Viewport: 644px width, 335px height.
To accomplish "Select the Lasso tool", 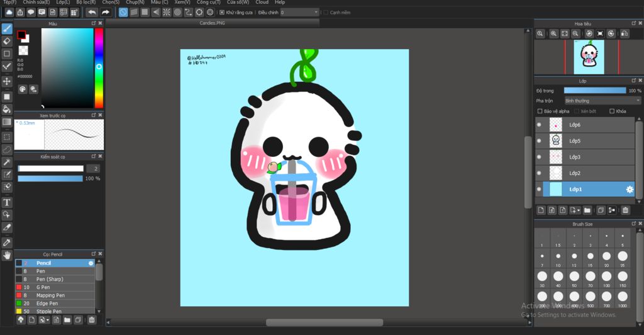I will coord(7,150).
